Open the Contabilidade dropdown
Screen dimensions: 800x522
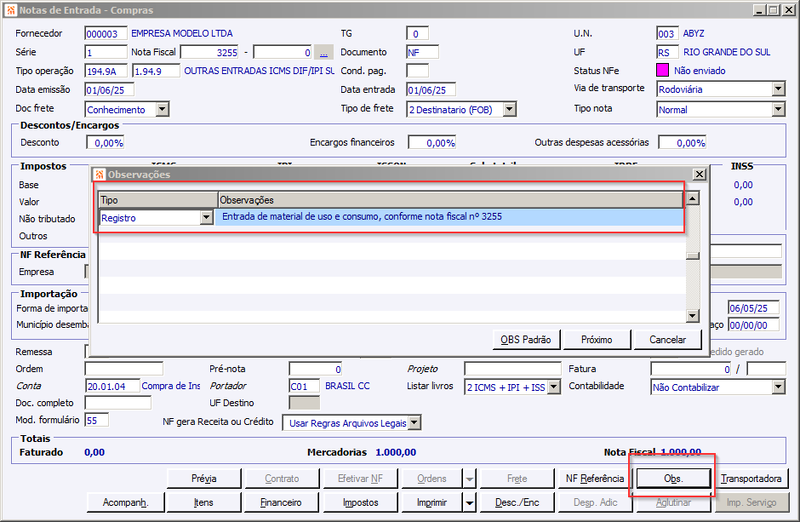click(x=778, y=387)
